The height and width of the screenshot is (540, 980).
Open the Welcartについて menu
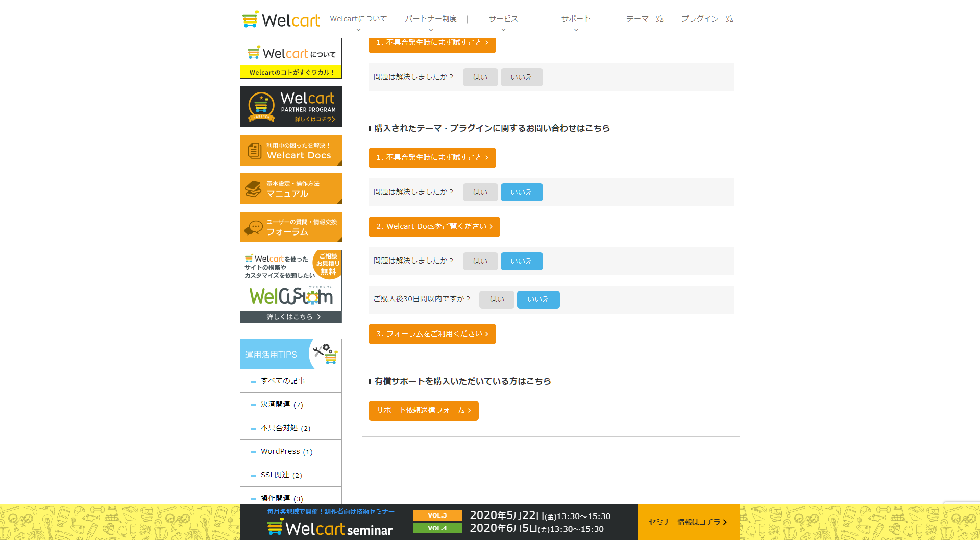(x=358, y=19)
